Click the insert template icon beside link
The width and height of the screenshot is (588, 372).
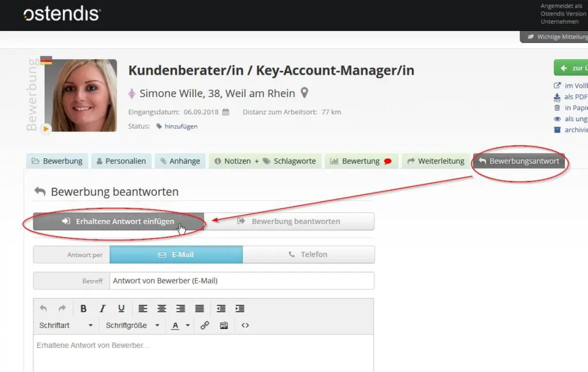(x=224, y=325)
